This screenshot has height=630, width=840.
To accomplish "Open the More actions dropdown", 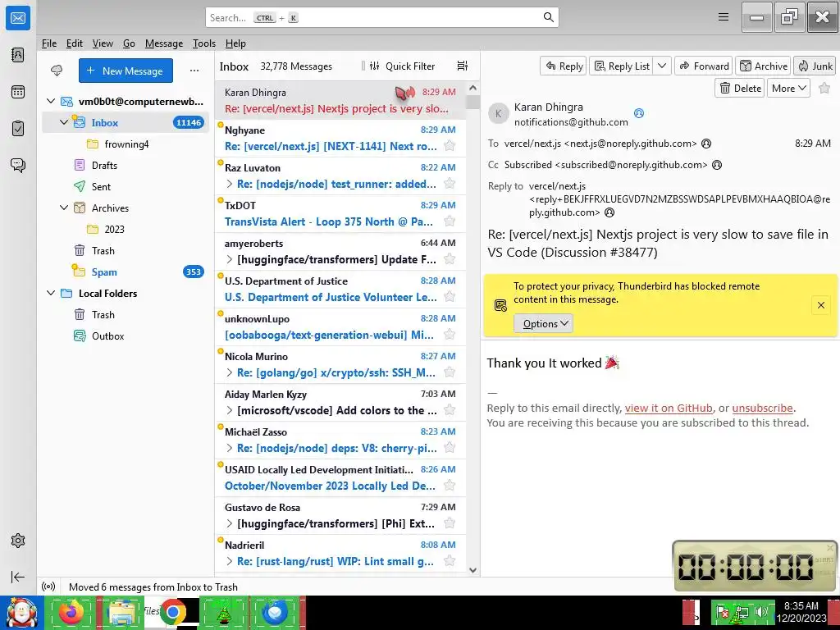I will (x=788, y=88).
